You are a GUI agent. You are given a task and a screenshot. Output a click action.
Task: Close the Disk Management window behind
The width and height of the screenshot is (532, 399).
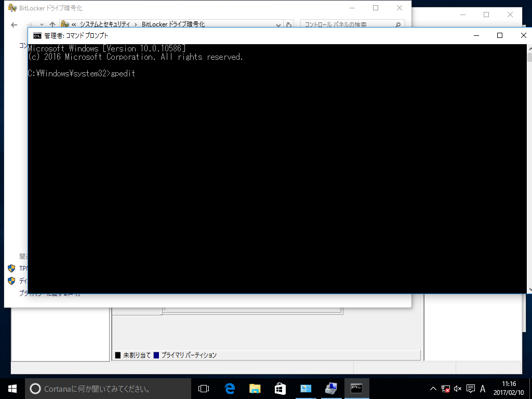click(x=510, y=15)
